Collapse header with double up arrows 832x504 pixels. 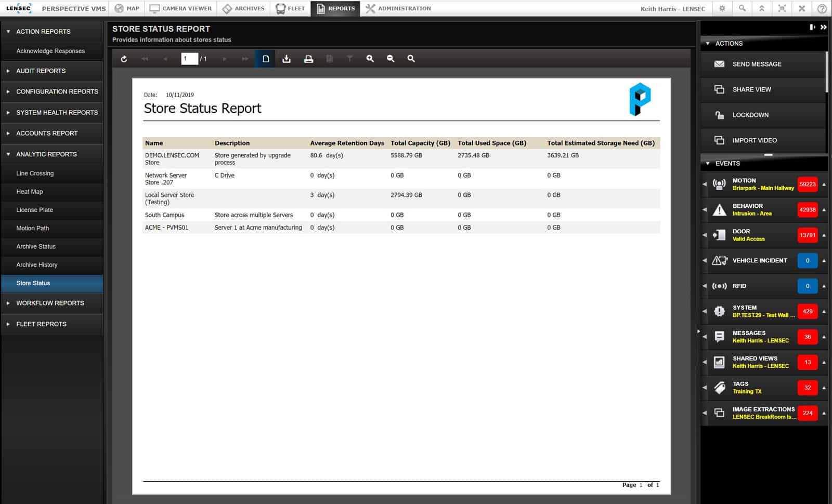coord(762,8)
